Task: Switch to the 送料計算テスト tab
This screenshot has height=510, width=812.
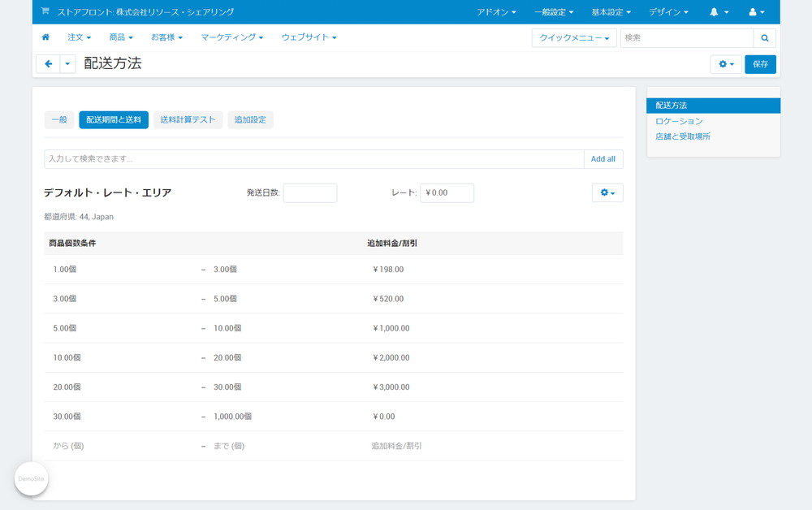Action: point(188,119)
